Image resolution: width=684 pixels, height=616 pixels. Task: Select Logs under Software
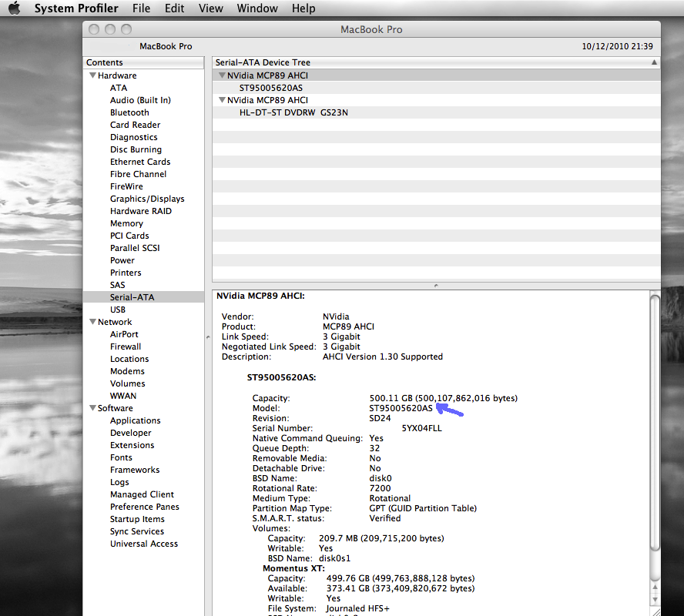[119, 482]
